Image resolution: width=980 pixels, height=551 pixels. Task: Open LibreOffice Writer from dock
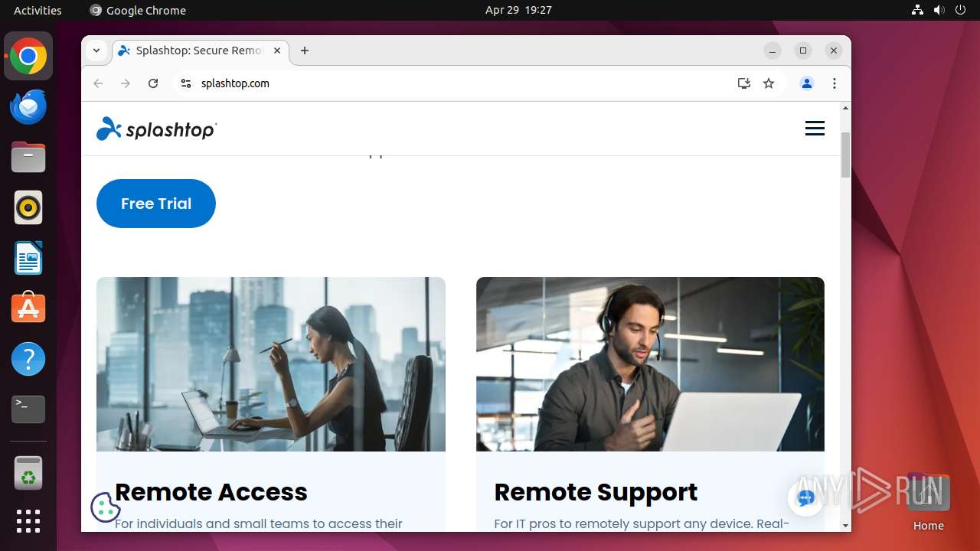(28, 258)
